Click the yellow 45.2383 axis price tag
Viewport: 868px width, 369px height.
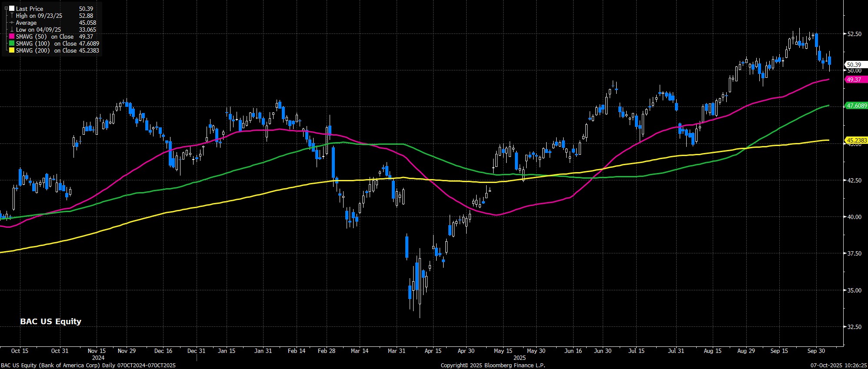[x=856, y=140]
